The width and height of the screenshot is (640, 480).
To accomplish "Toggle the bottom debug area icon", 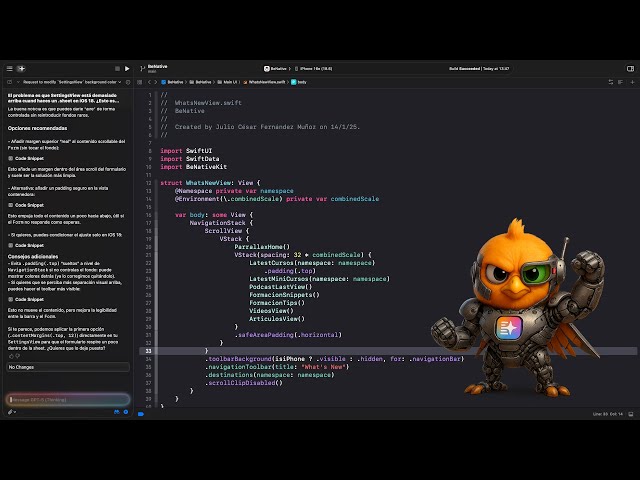I will [631, 414].
